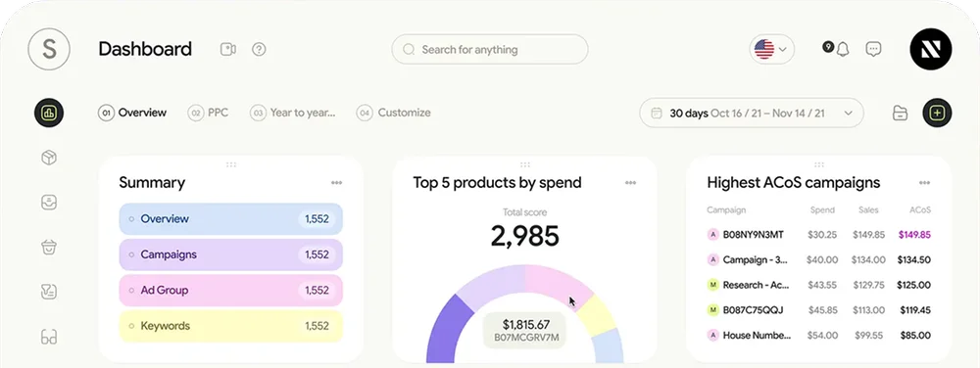Image resolution: width=980 pixels, height=368 pixels.
Task: Click the light blue donut chart segment
Action: click(x=609, y=346)
